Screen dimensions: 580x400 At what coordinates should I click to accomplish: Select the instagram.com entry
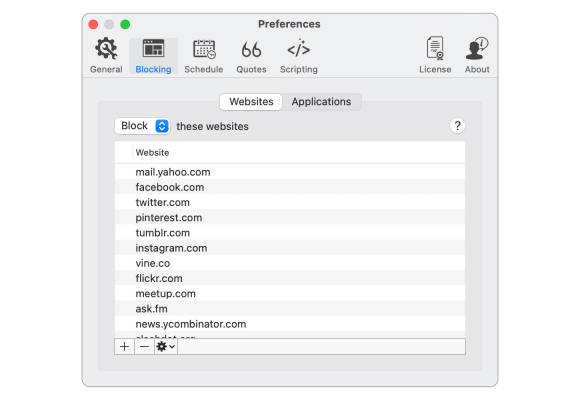(x=290, y=248)
